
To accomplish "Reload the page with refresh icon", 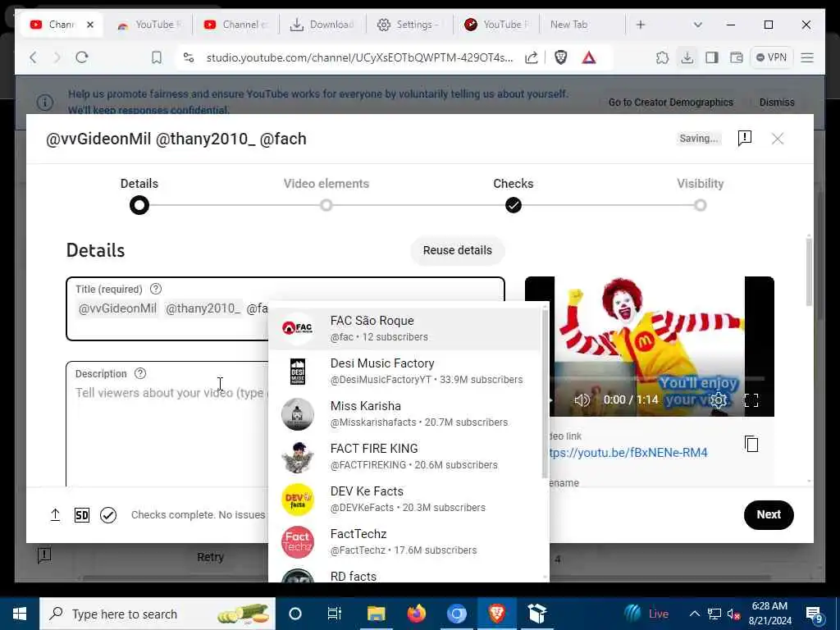I will click(82, 57).
